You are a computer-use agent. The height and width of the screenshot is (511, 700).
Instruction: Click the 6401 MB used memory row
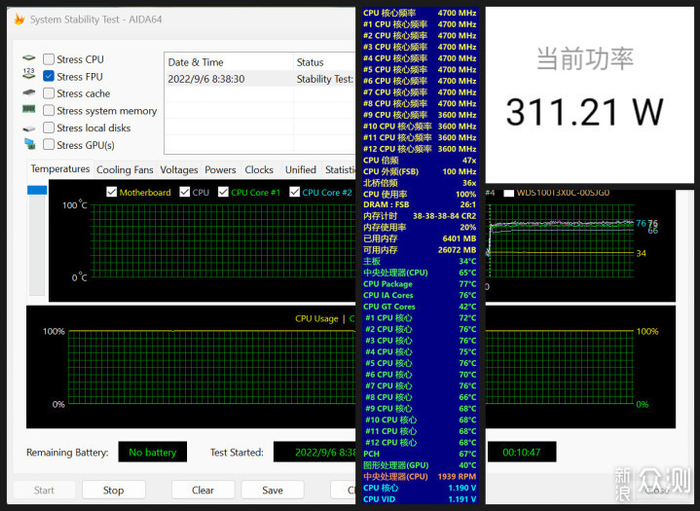[x=419, y=239]
